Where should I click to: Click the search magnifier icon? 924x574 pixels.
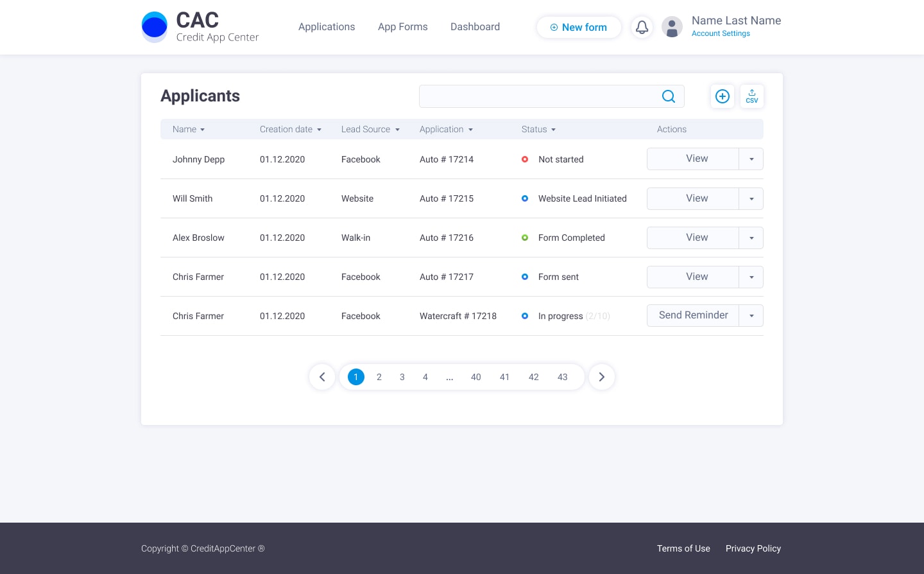(x=669, y=96)
